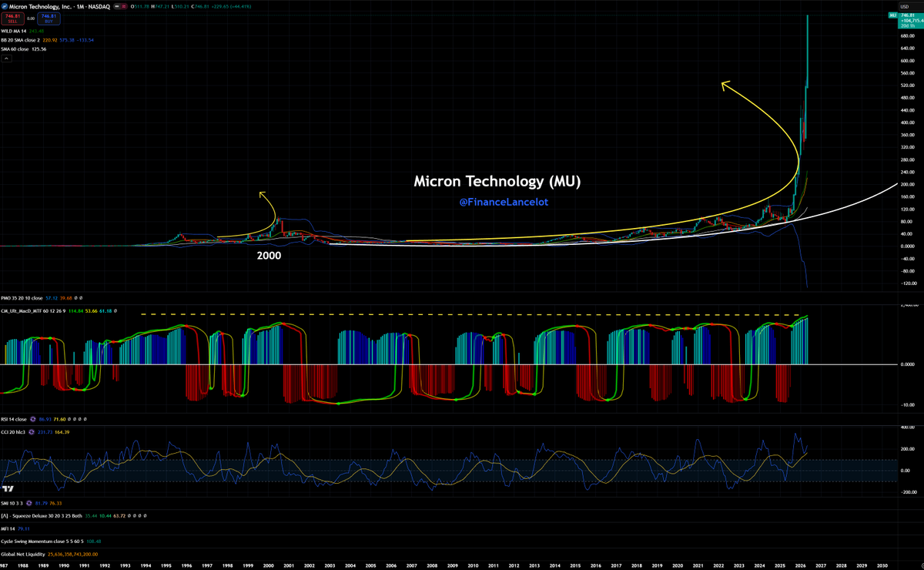Select the BB 20 SMA close 2 legend
Screen dimensions: 924x570
pyautogui.click(x=21, y=40)
